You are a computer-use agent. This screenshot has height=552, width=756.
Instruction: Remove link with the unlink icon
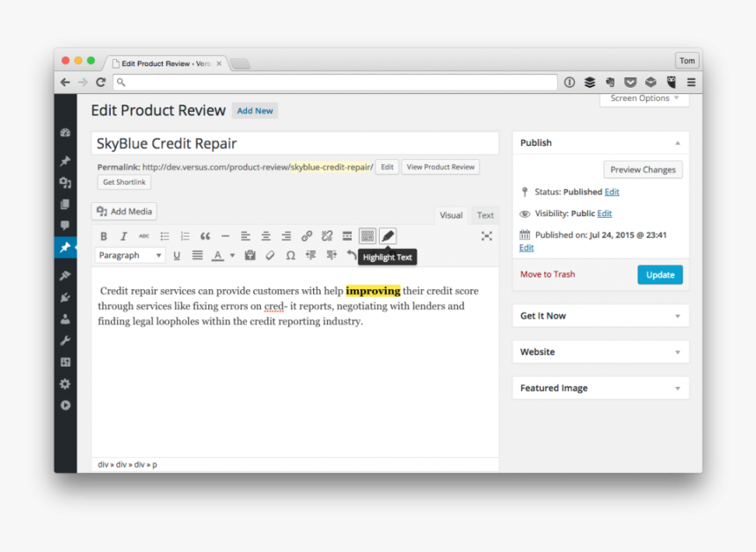click(x=327, y=236)
